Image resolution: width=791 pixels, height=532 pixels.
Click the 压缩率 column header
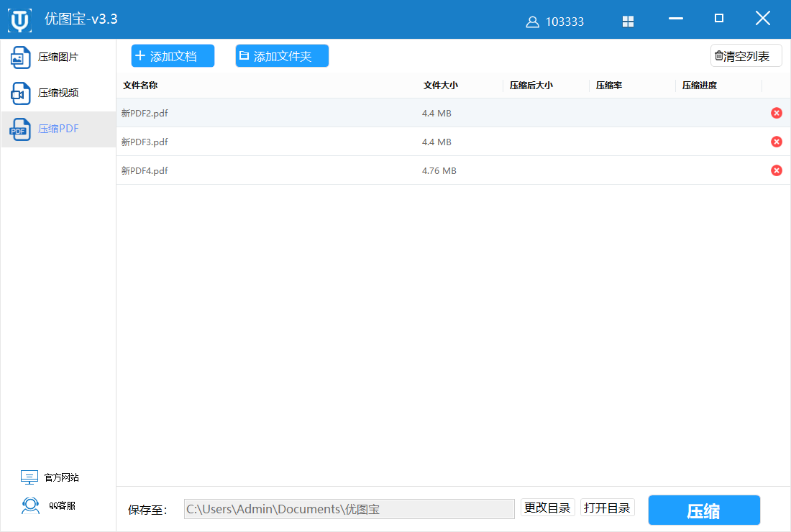point(609,86)
